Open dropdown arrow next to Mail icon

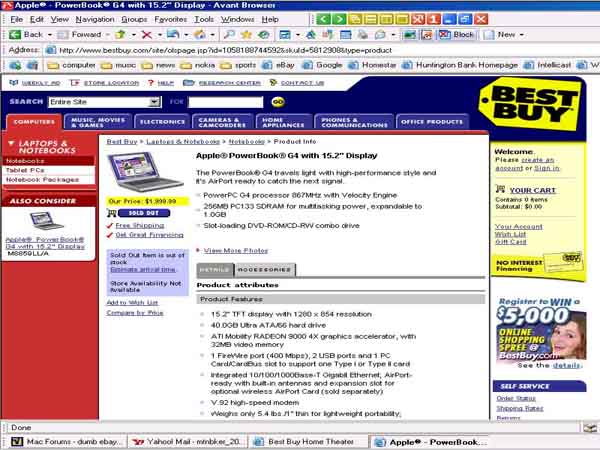pyautogui.click(x=393, y=35)
